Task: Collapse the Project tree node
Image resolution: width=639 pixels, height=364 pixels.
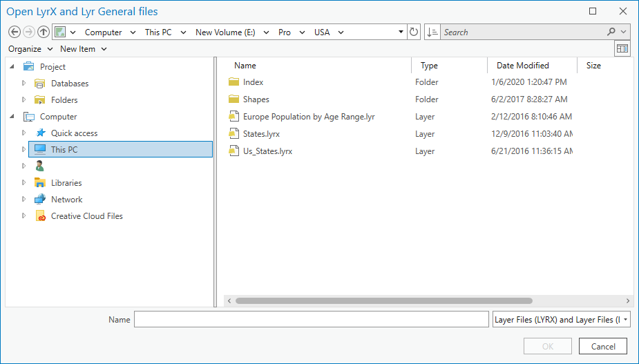Action: 12,67
